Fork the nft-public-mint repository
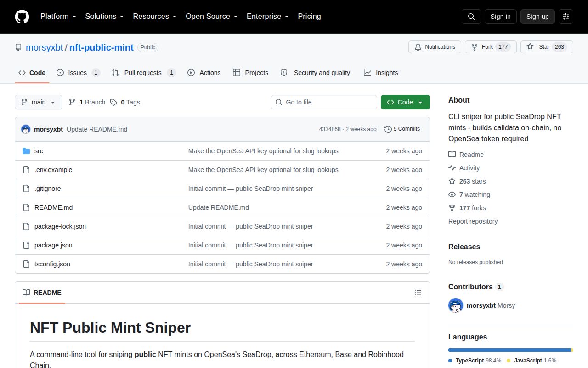 click(491, 47)
